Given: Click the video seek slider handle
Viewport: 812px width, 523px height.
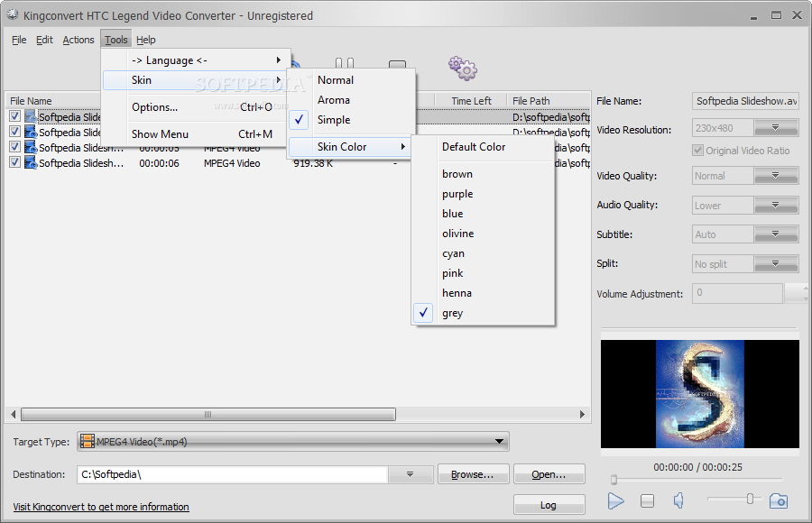Looking at the screenshot, I should pos(614,480).
